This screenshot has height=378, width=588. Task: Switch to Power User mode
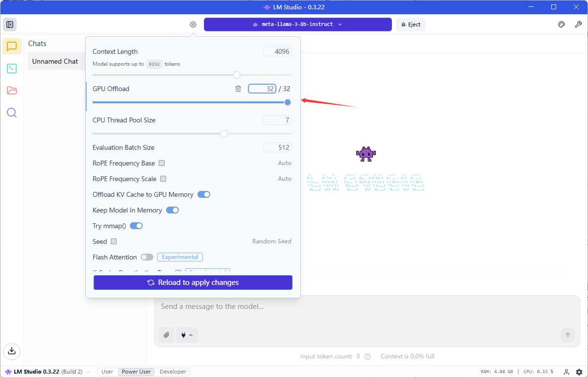[136, 372]
